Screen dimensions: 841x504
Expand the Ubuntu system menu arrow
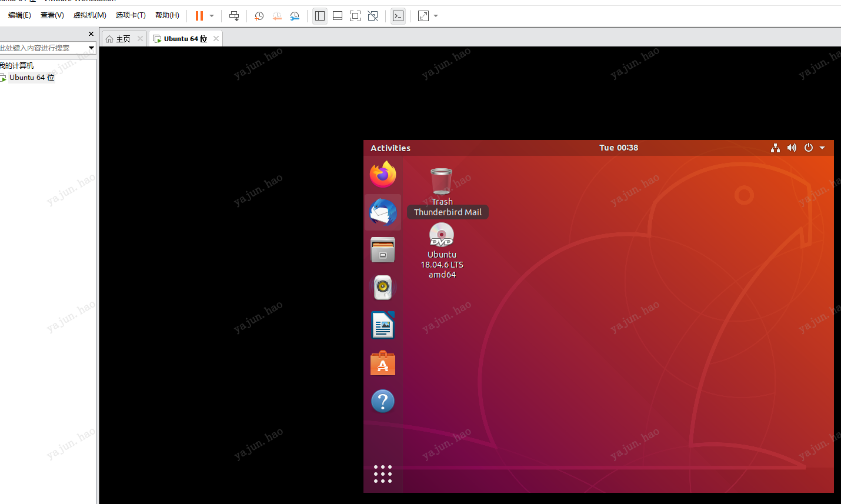coord(822,148)
